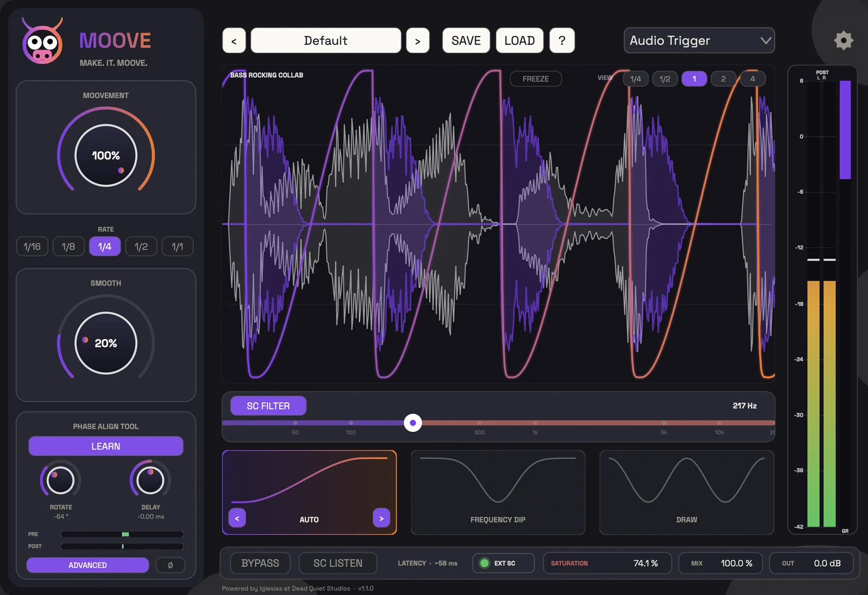Click the ROTATE knob

click(x=60, y=480)
